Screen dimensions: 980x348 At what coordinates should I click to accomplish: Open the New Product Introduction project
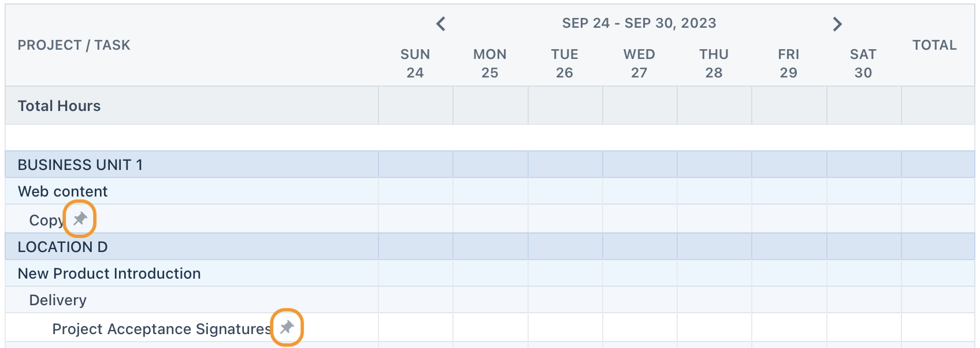[109, 273]
